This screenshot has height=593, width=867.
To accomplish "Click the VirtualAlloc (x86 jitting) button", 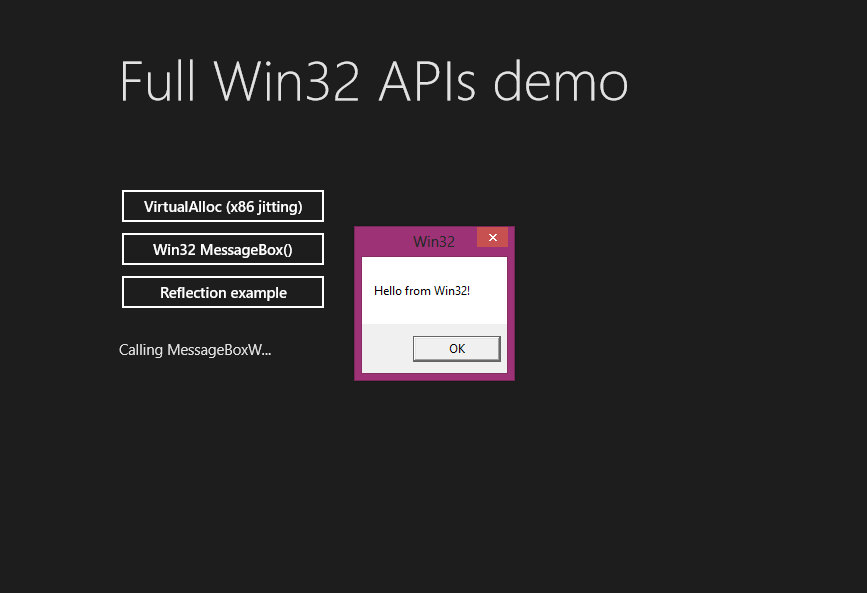I will (x=223, y=206).
